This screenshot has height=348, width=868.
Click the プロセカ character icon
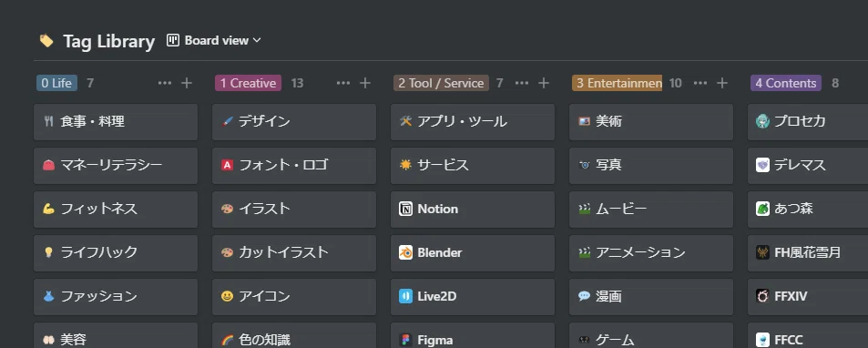click(763, 121)
